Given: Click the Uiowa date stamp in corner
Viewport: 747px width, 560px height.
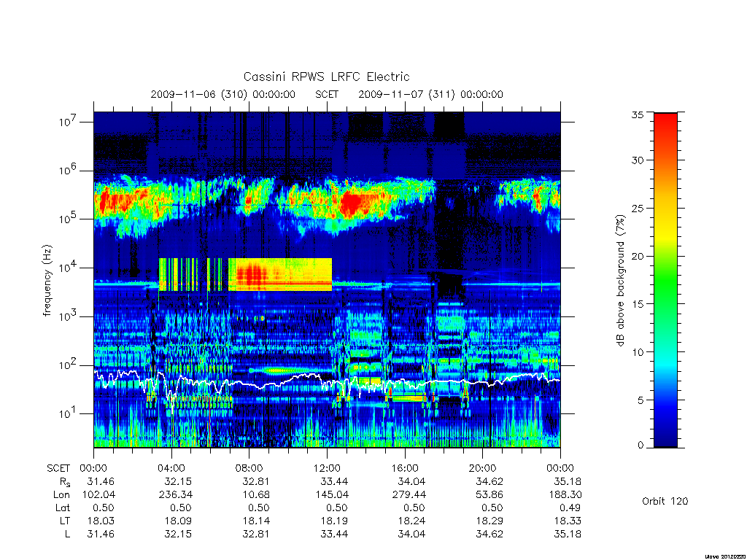Looking at the screenshot, I should click(725, 556).
